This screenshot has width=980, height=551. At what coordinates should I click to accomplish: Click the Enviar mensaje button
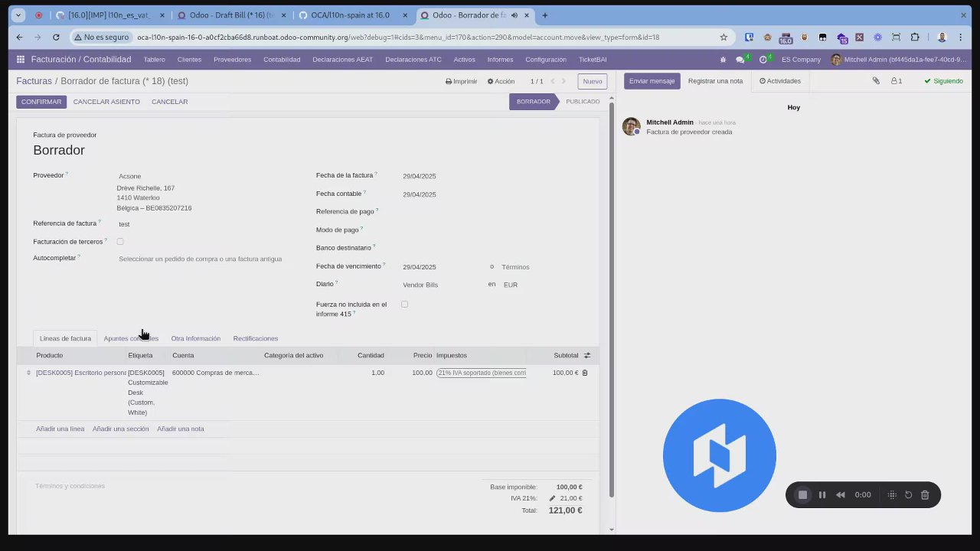pyautogui.click(x=652, y=81)
